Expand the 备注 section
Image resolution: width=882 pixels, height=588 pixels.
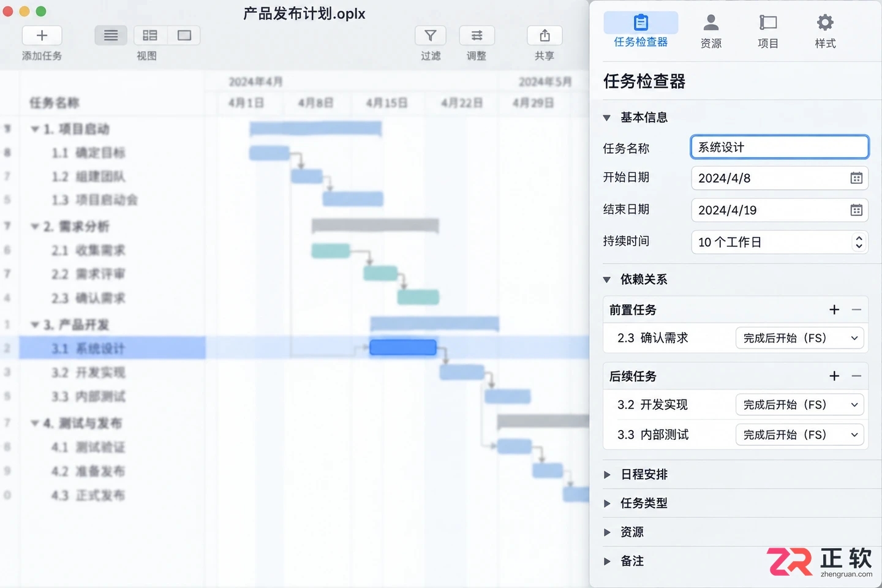point(607,561)
